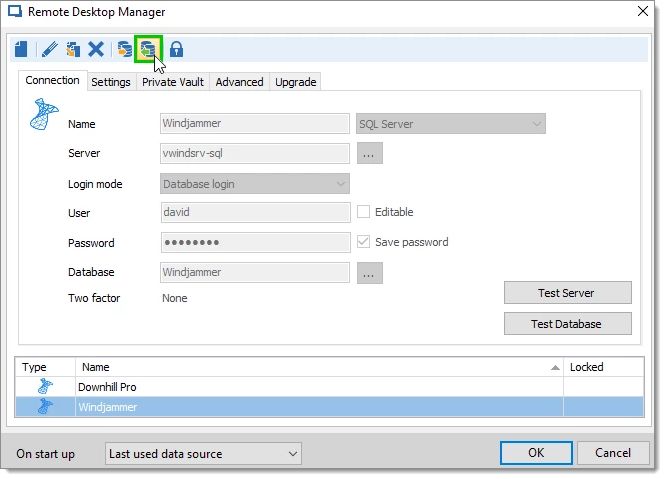Click the Test Database button
The image size is (665, 479).
click(x=567, y=324)
